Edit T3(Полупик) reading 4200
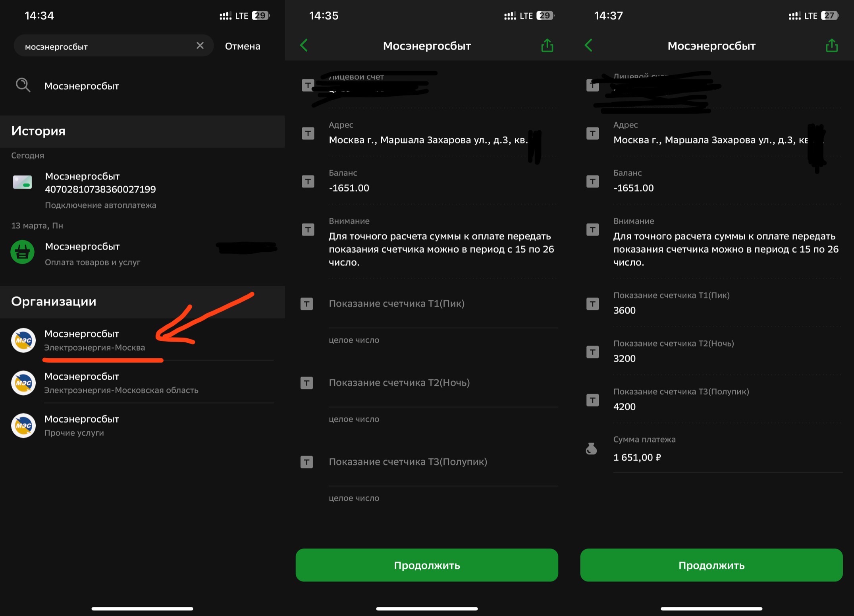854x616 pixels. (625, 406)
